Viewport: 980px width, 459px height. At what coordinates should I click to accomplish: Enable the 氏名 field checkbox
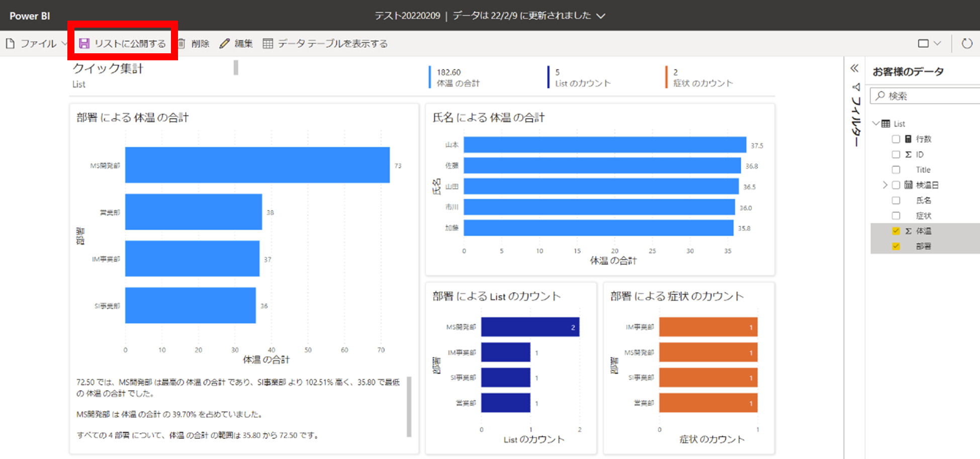point(896,200)
